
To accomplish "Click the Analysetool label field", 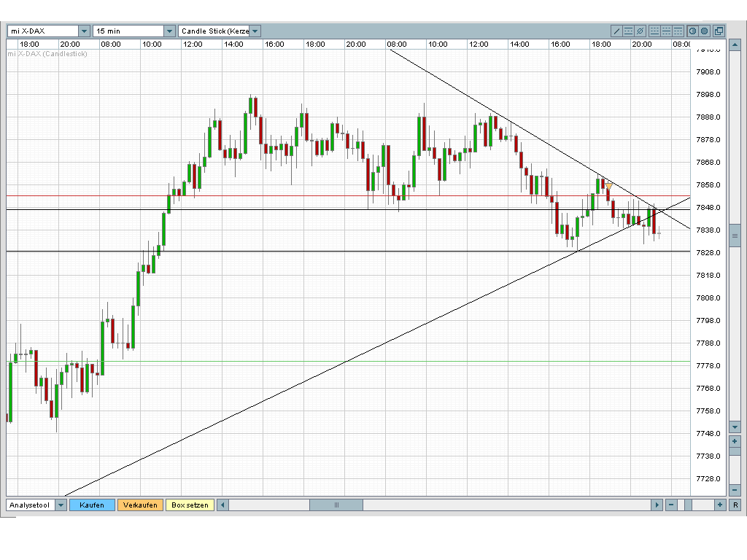I will 31,505.
